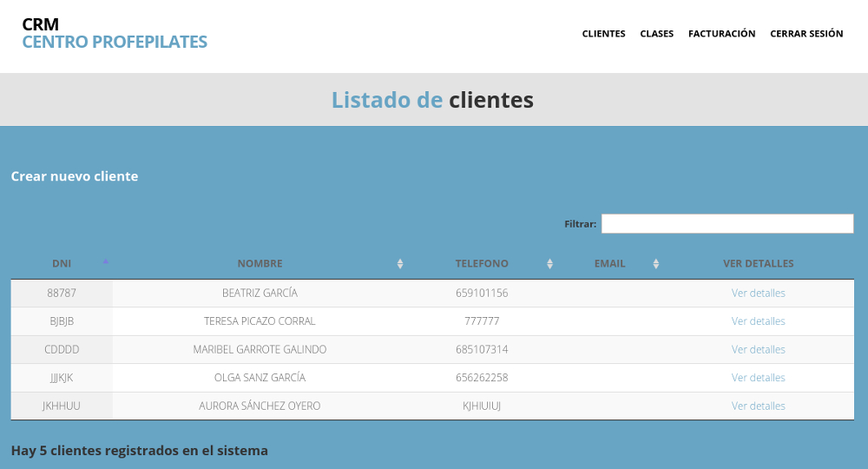Select the table cell with DNI 88787
This screenshot has width=868, height=469.
point(62,294)
